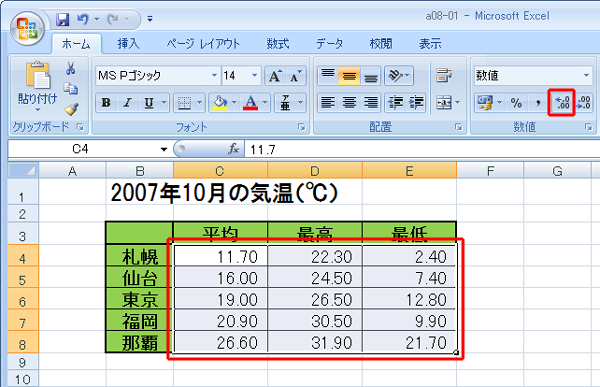Click the Percent Style button
Image resolution: width=600 pixels, height=387 pixels.
(x=516, y=103)
